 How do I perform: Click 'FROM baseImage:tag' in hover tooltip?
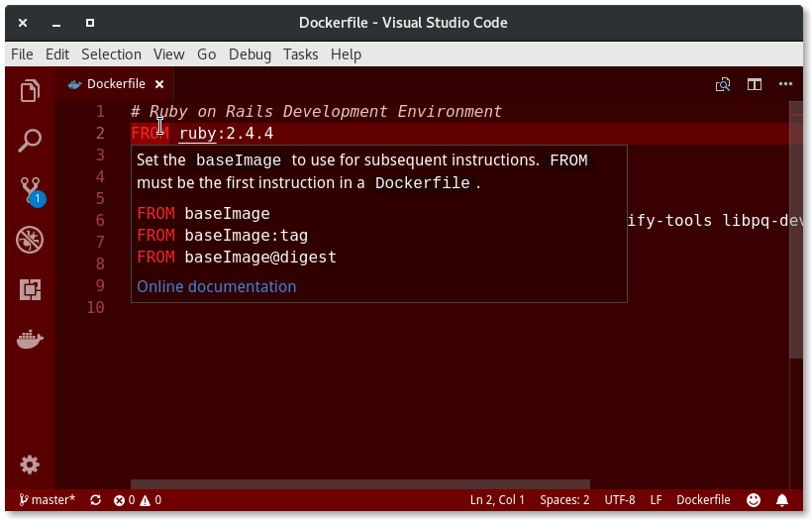coord(223,236)
